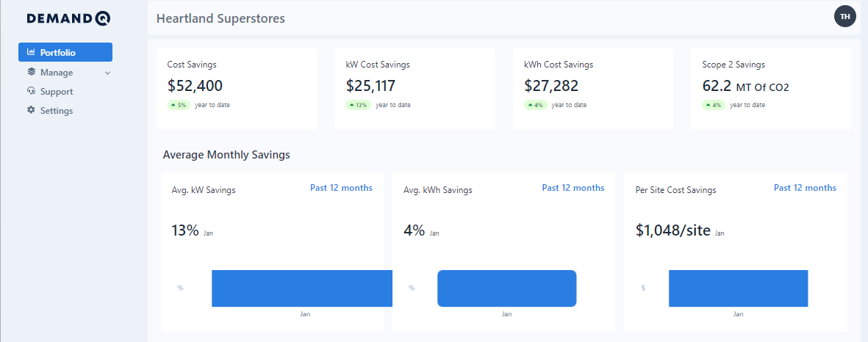Click the $52,400 Cost Savings value
Viewport: 868px width, 342px height.
(x=195, y=86)
